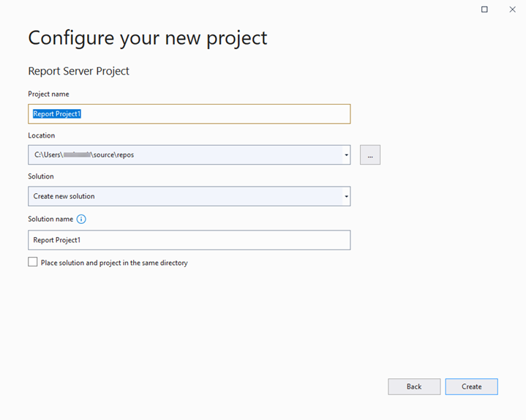The width and height of the screenshot is (526, 420).
Task: Click the 'Configure your new project' heading
Action: (x=148, y=37)
